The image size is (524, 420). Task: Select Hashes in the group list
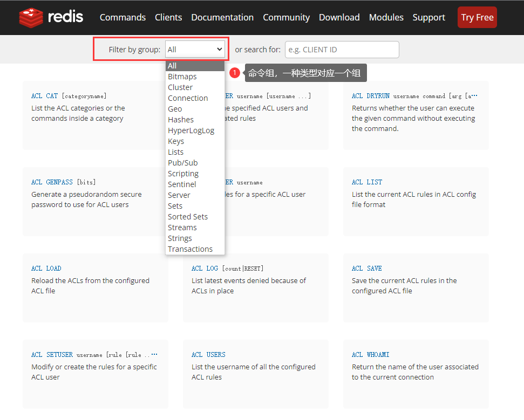[195, 120]
